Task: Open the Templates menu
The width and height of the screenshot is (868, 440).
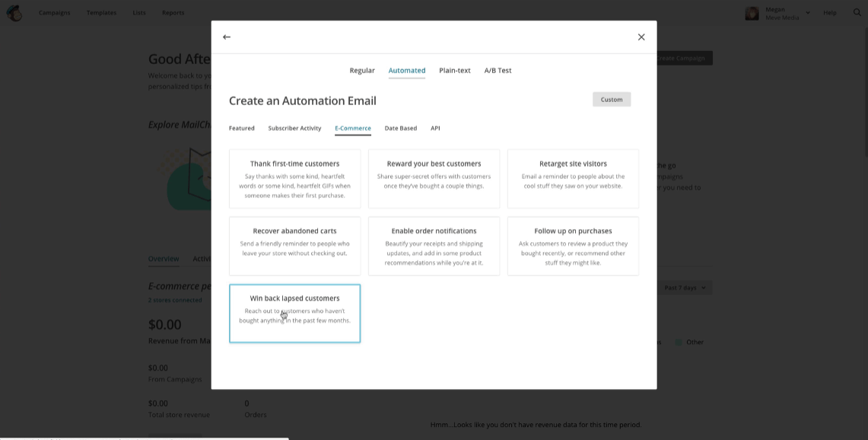Action: click(101, 12)
